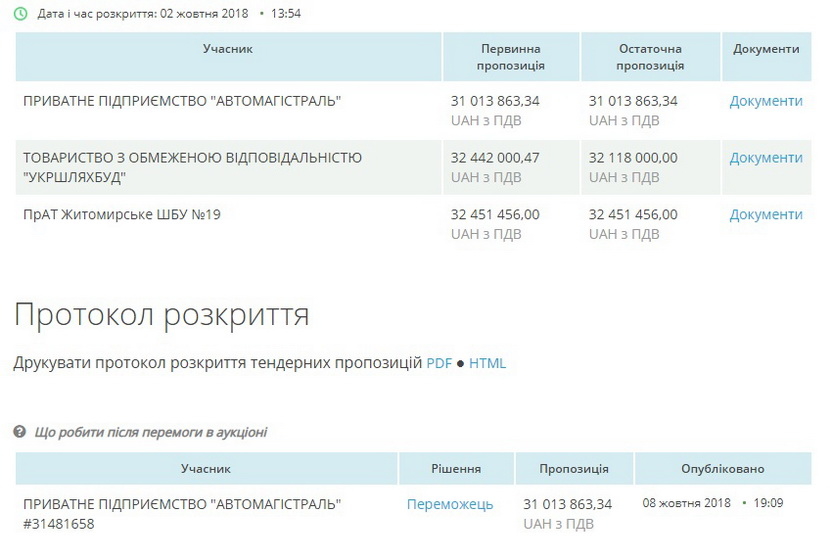Image resolution: width=832 pixels, height=560 pixels.
Task: Click the final bid amount 32 118 000,00
Action: click(633, 158)
